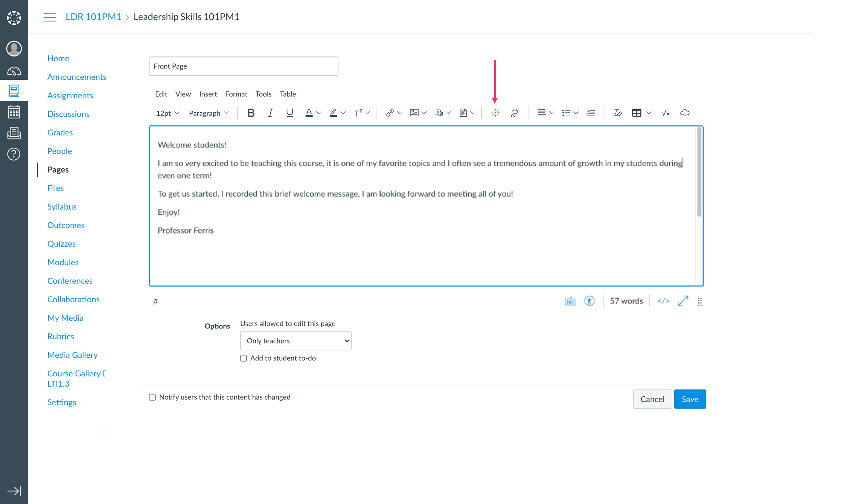Click the colorful starburst external tool icon
Image resolution: width=861 pixels, height=504 pixels.
[x=495, y=113]
